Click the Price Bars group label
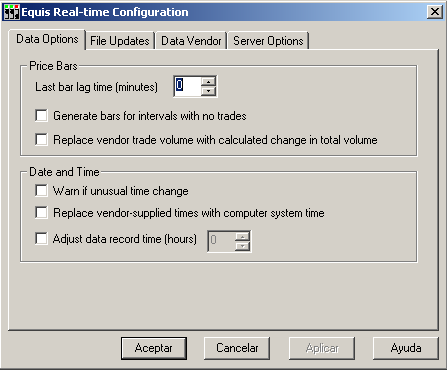 53,66
